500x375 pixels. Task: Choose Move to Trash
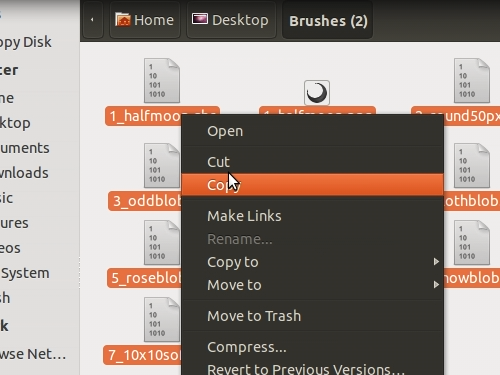[312, 316]
